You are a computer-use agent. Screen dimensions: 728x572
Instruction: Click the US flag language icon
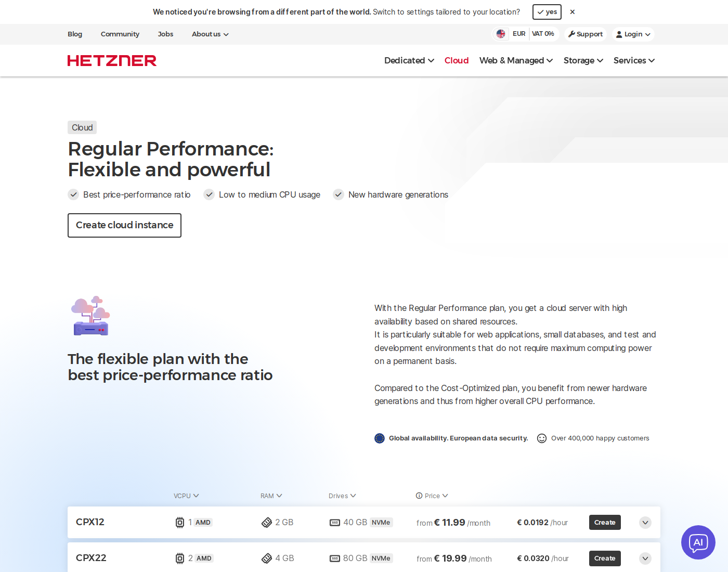click(x=501, y=34)
